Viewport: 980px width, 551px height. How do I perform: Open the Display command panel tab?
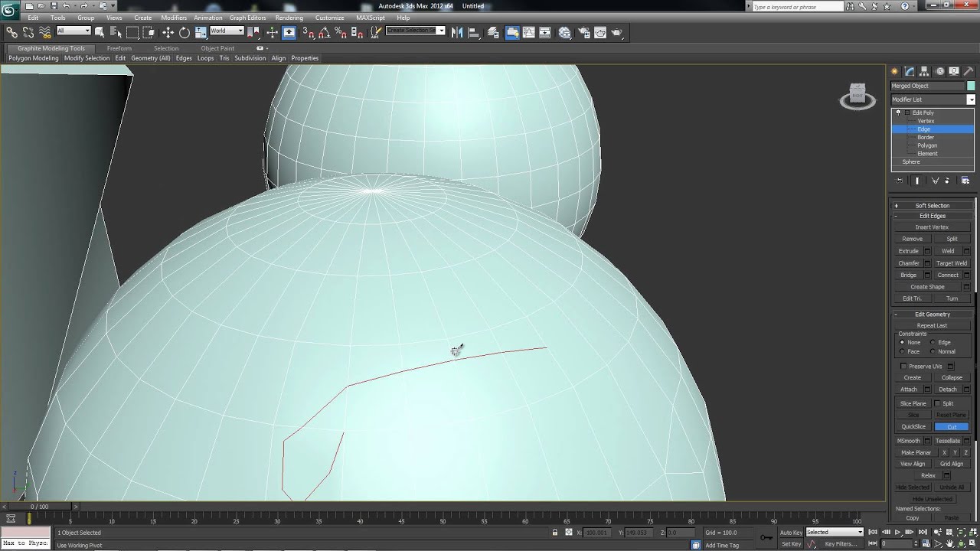(x=954, y=71)
